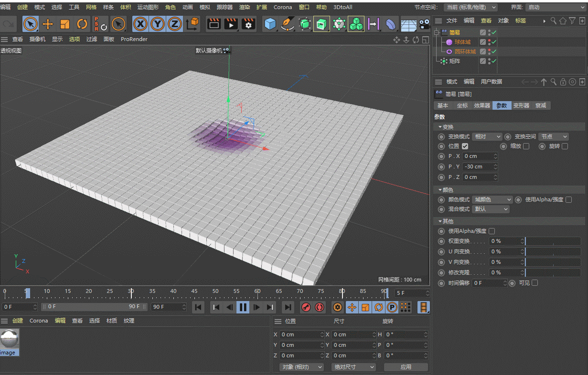Switch to the 效果器 tab

[x=482, y=105]
